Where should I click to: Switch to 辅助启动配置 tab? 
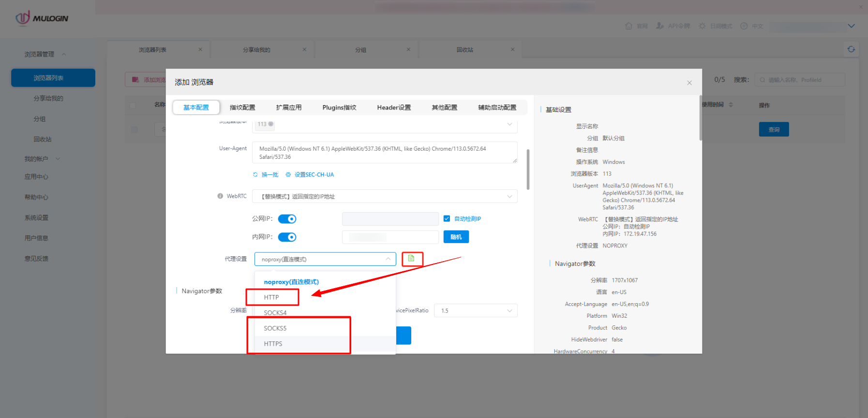497,108
